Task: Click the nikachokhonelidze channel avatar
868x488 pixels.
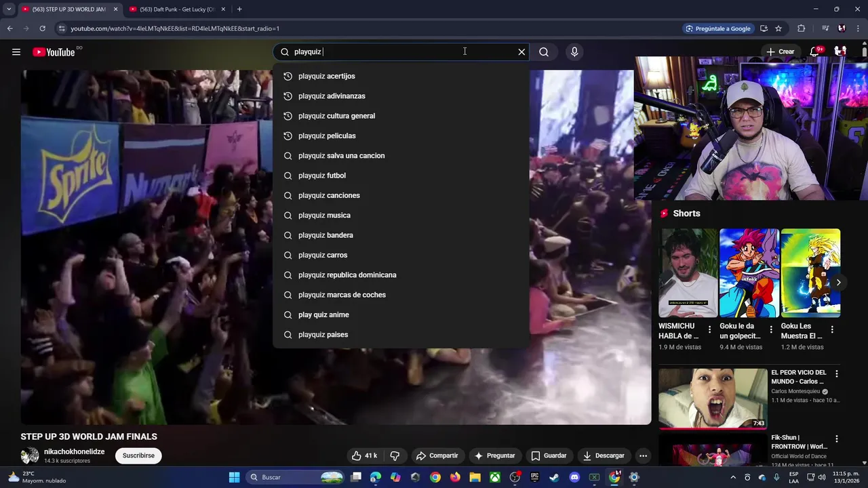Action: click(30, 455)
